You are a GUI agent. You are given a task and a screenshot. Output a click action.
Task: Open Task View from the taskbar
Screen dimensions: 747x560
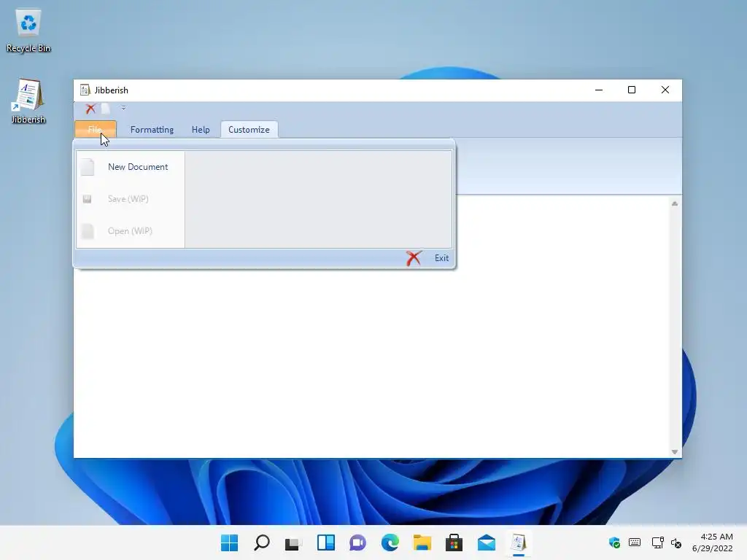tap(293, 542)
